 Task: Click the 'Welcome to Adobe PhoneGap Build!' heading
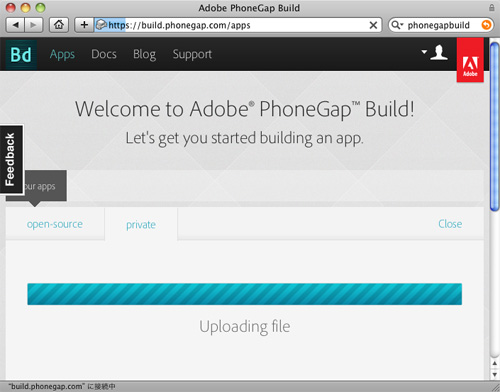pos(245,109)
